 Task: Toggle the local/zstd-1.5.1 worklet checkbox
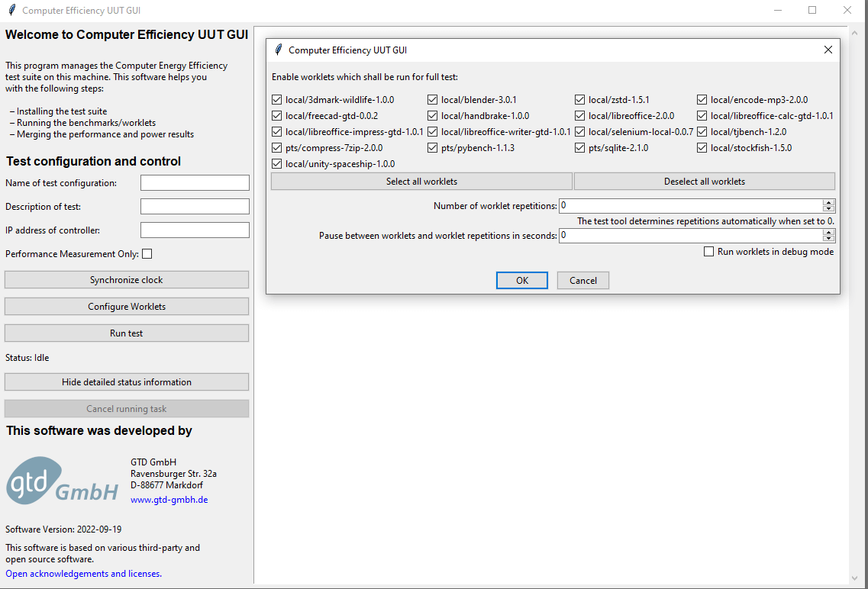[x=579, y=99]
